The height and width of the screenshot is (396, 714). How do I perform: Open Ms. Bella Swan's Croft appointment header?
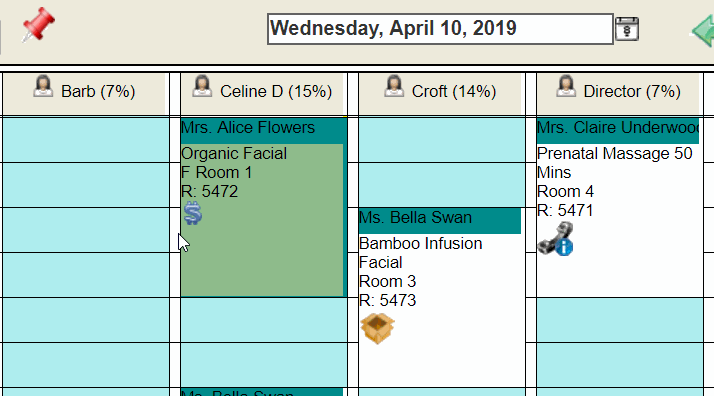point(440,221)
